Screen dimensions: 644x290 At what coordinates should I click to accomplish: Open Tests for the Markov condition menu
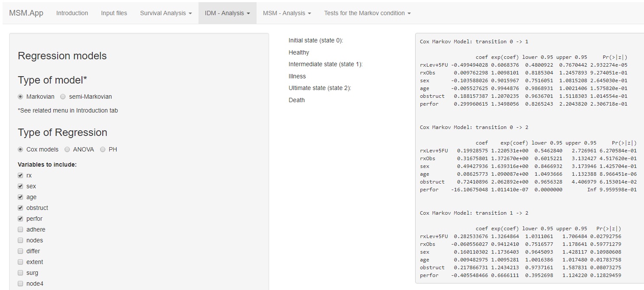[368, 13]
